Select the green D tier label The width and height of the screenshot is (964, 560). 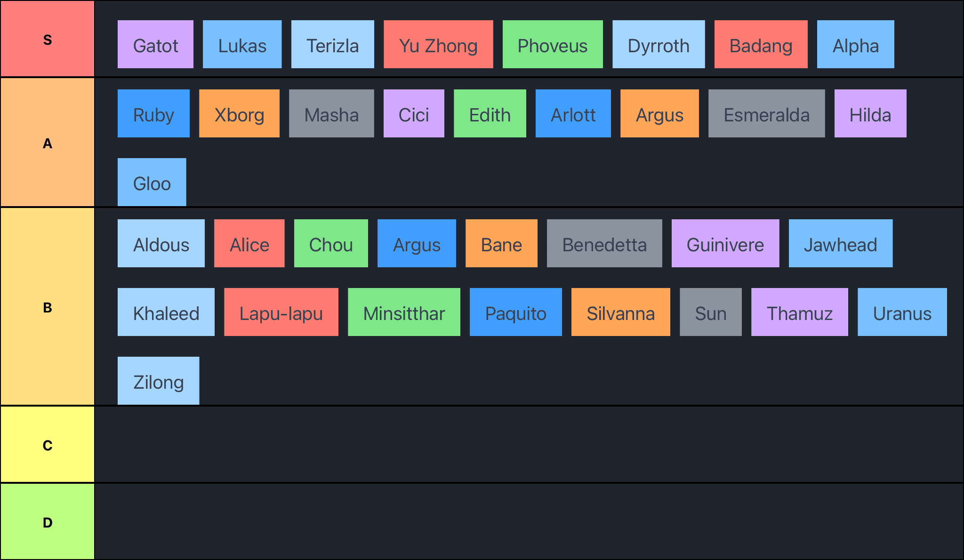47,522
